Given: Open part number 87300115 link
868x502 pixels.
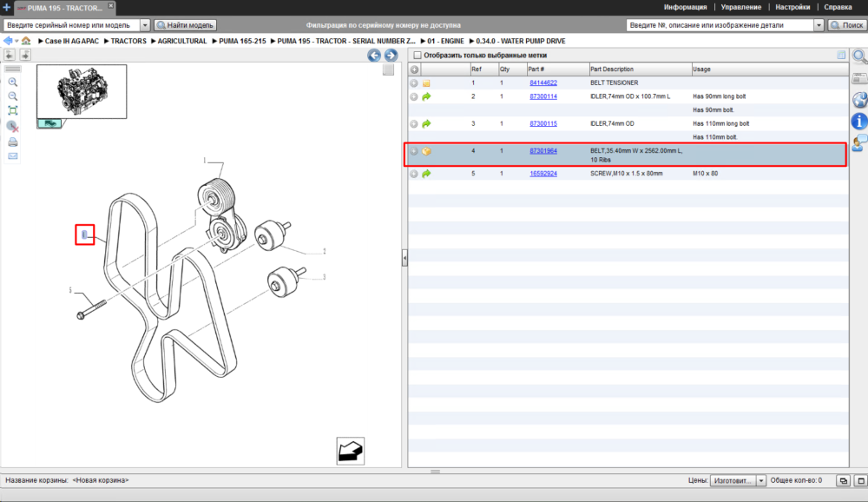Looking at the screenshot, I should (543, 123).
